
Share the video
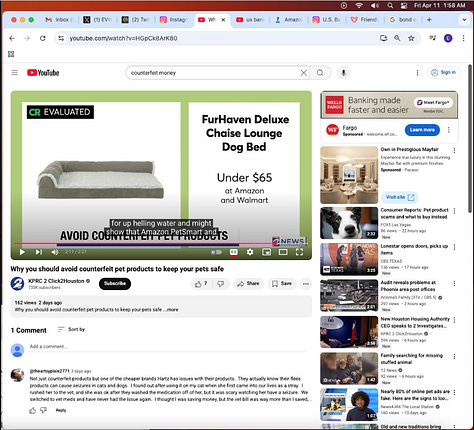[x=248, y=284]
